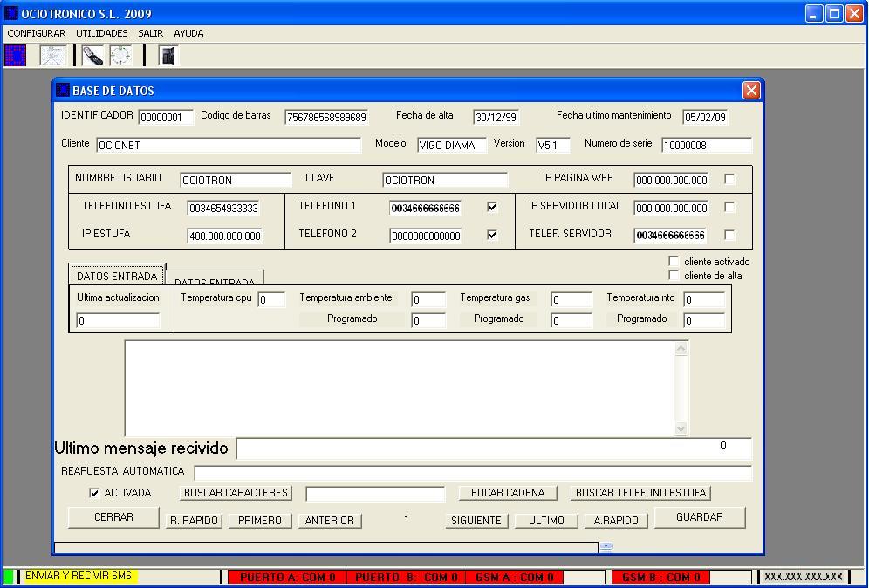
Task: Click the Temperatura ambiente value field
Action: point(428,299)
